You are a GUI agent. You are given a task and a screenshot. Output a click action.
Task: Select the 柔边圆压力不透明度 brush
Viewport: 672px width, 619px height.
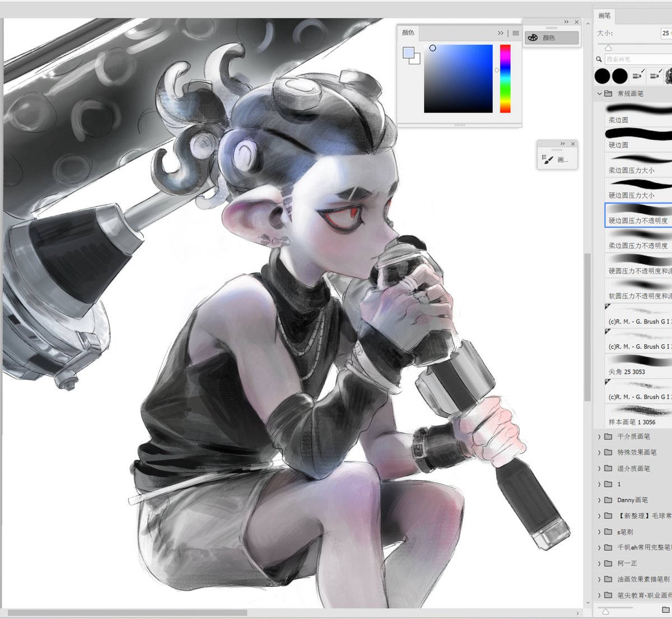pyautogui.click(x=638, y=240)
